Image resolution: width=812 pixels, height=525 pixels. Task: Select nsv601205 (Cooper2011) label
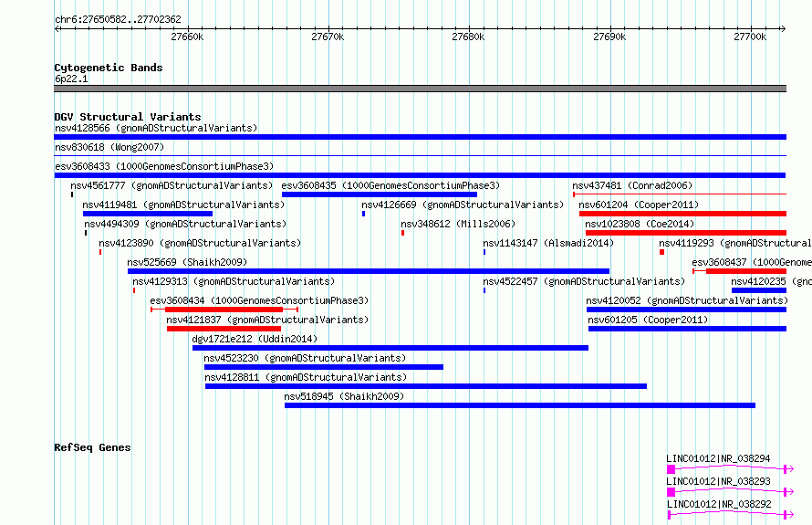click(648, 320)
